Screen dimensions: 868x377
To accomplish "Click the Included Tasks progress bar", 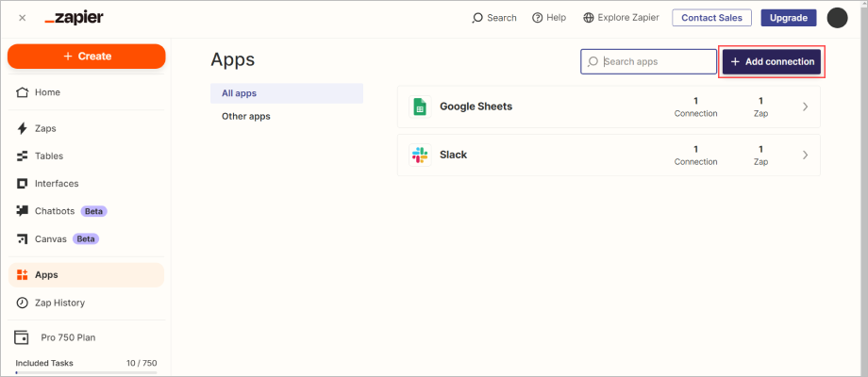I will click(x=87, y=372).
